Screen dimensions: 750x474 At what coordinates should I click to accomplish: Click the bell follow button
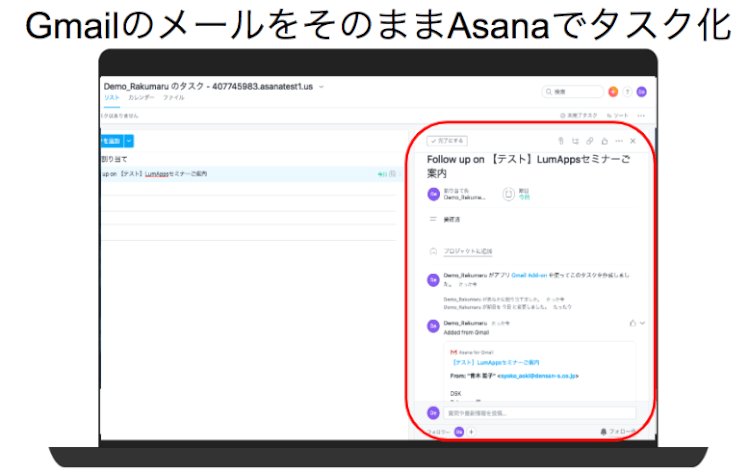(x=618, y=432)
